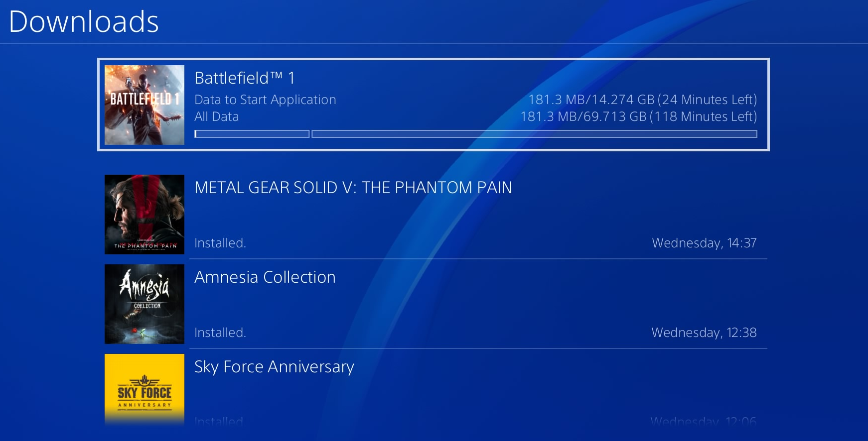Click the Battlefield™ 1 title text
Image resolution: width=868 pixels, height=441 pixels.
(245, 78)
